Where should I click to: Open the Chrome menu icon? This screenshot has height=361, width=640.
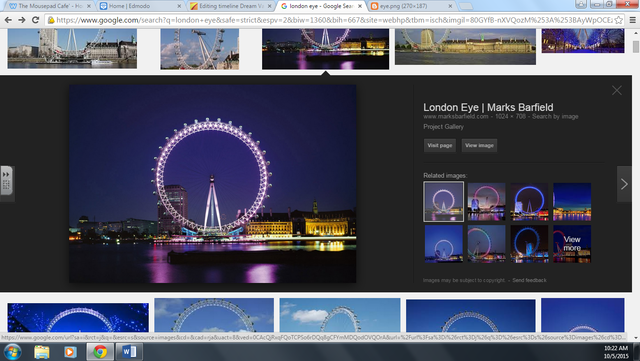coord(633,20)
